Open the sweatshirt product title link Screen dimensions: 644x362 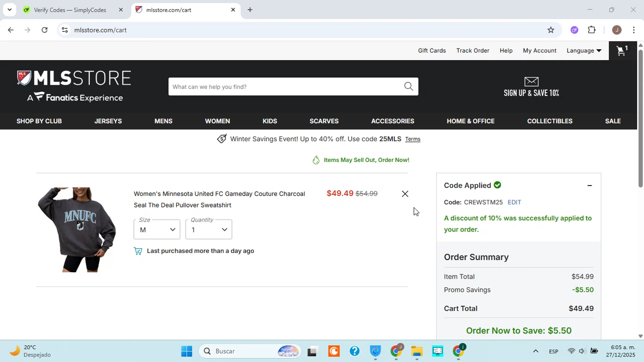point(219,199)
